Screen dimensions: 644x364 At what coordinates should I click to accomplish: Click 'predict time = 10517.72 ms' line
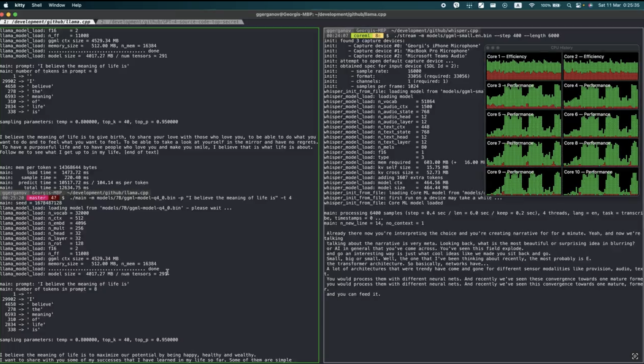pos(74,182)
